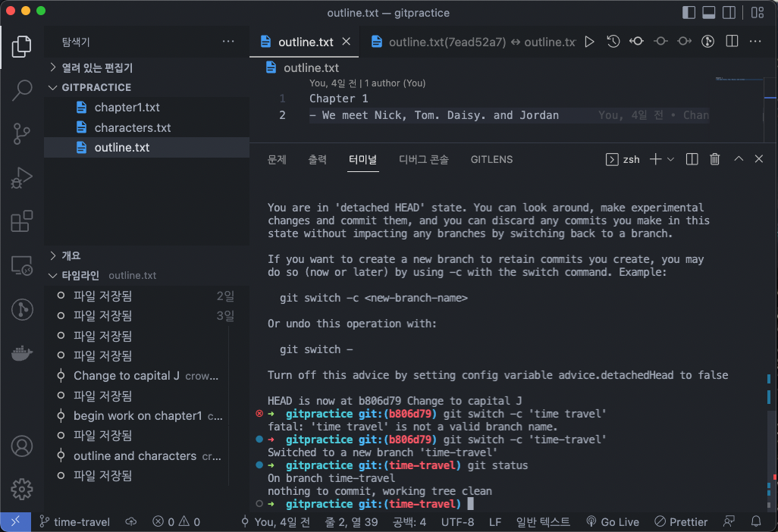Open the GitLens view in activity bar
The width and height of the screenshot is (778, 532).
tap(21, 309)
